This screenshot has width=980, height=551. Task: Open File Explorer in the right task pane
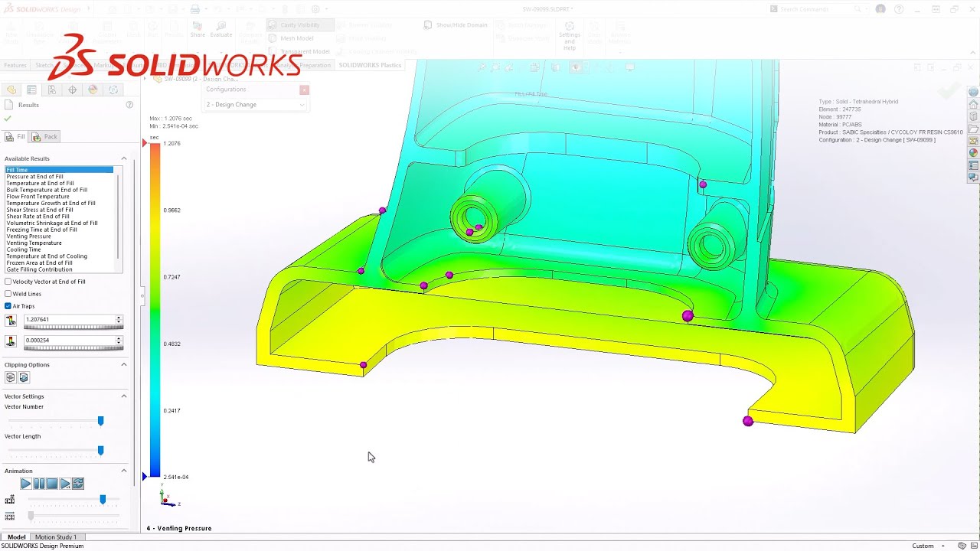973,129
